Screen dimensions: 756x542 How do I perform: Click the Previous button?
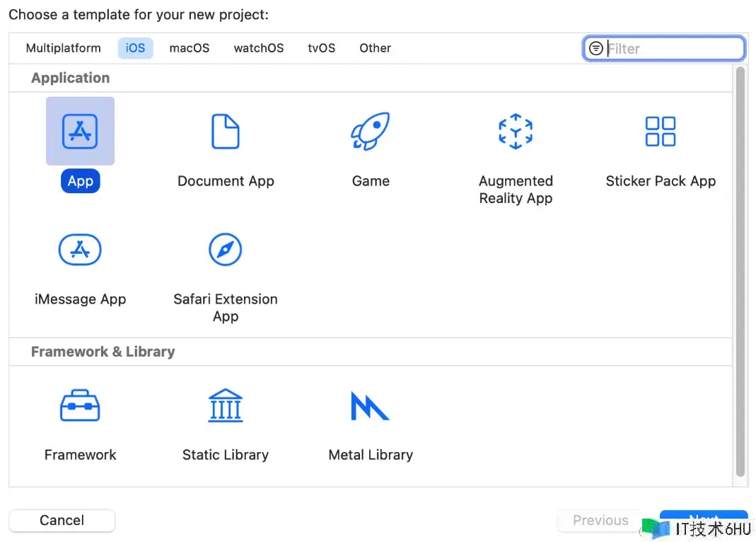(x=600, y=520)
